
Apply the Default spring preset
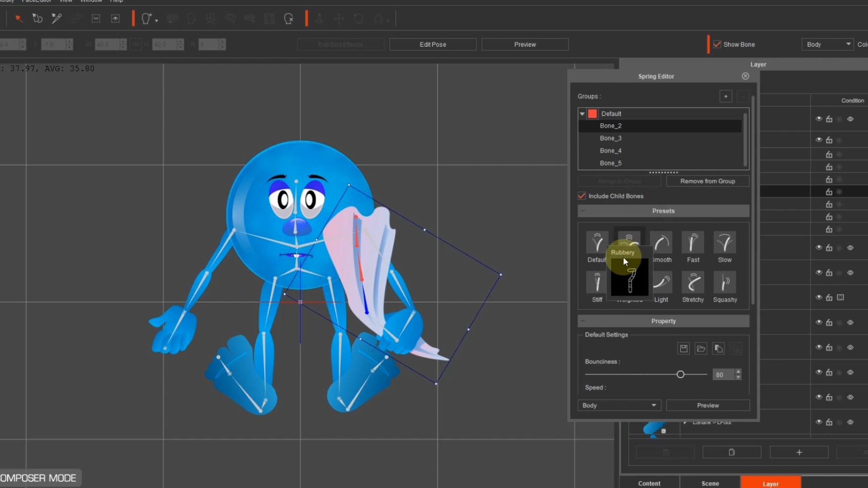(597, 247)
